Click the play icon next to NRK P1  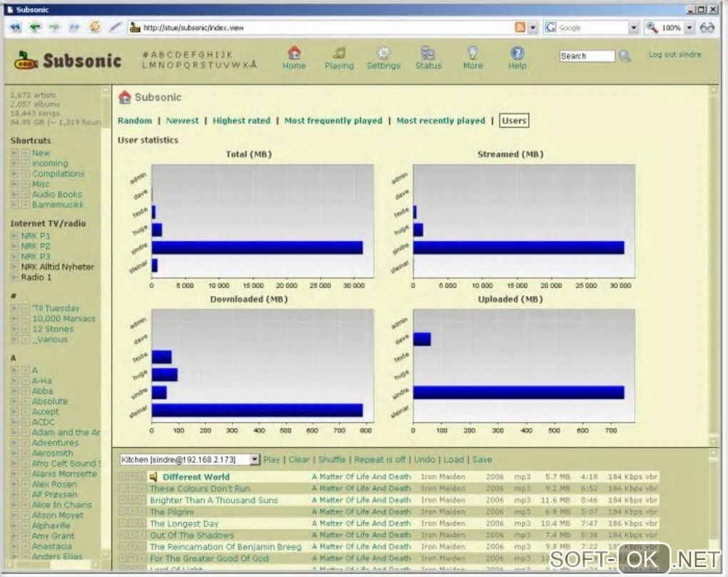[x=14, y=235]
